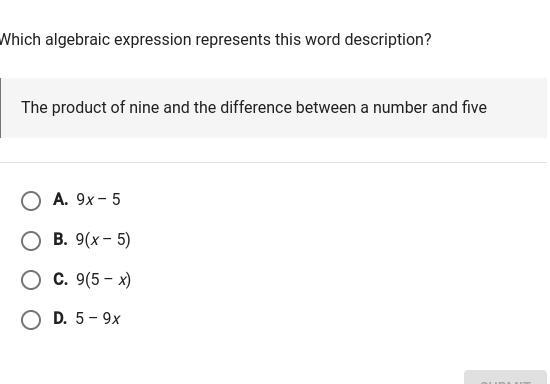Click the word 'difference' in the description

coord(256,107)
